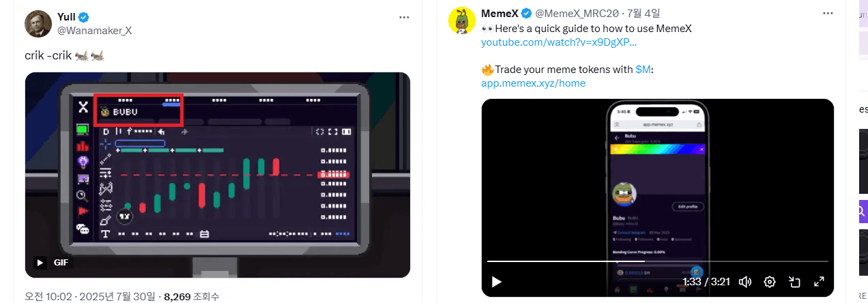The image size is (868, 303).
Task: Open video settings gear
Action: point(770,281)
